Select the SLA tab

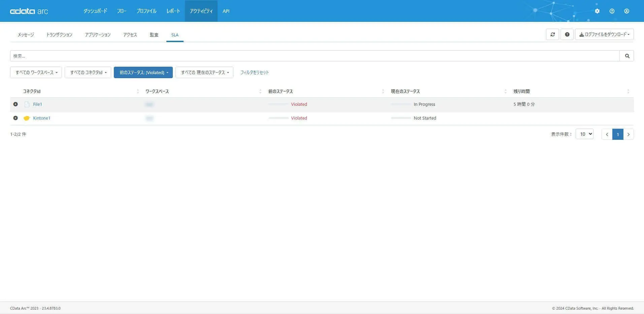tap(175, 35)
